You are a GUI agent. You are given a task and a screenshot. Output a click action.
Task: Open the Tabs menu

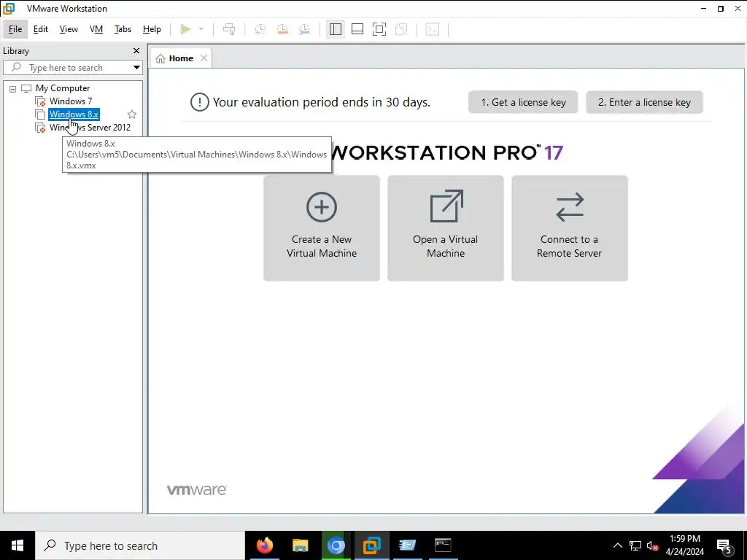(123, 29)
